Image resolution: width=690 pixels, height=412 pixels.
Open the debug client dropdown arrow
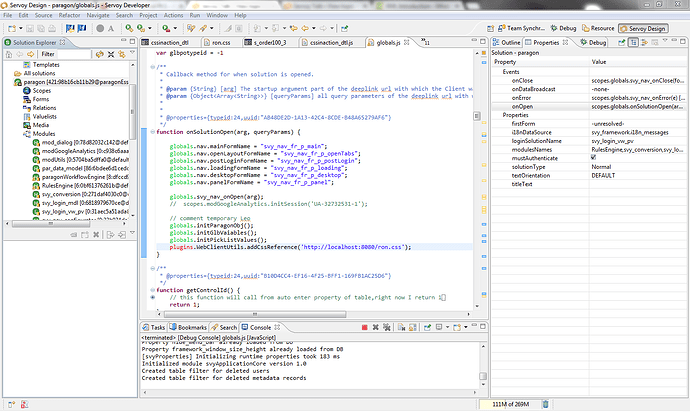[150, 29]
